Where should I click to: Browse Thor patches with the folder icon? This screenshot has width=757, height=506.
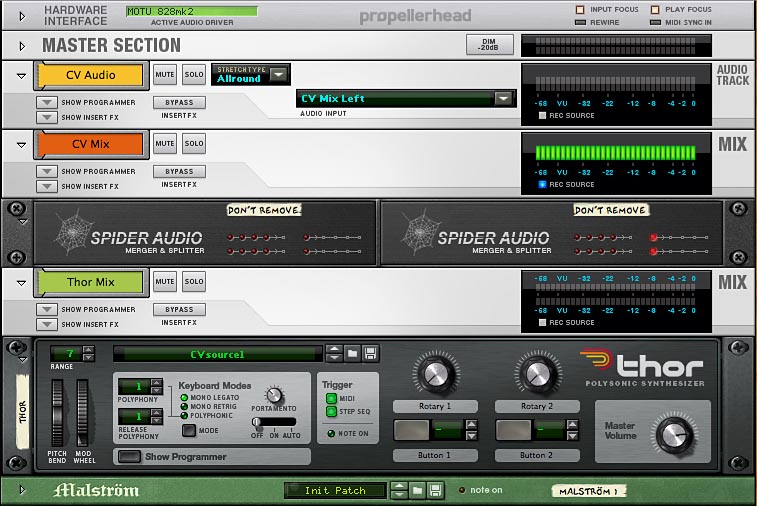tap(352, 354)
